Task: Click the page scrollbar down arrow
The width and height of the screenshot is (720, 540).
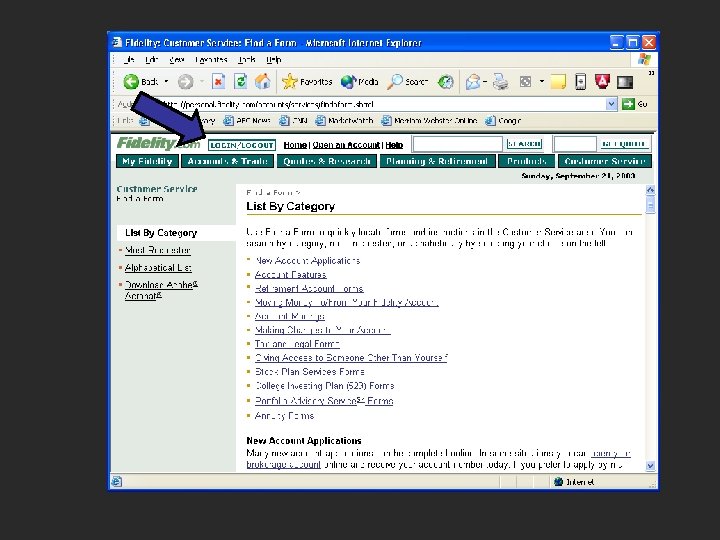Action: 650,466
